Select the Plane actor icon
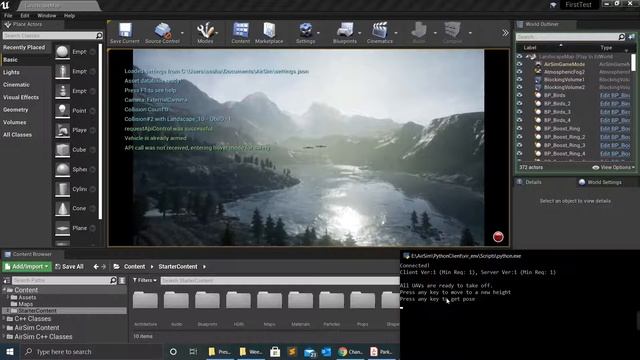This screenshot has height=360, width=640. coord(62,228)
